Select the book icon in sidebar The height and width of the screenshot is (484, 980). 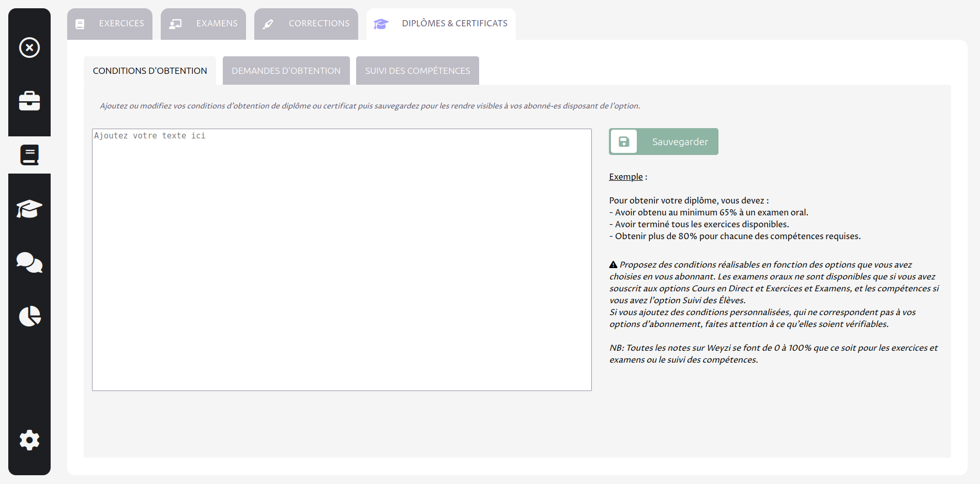(29, 155)
